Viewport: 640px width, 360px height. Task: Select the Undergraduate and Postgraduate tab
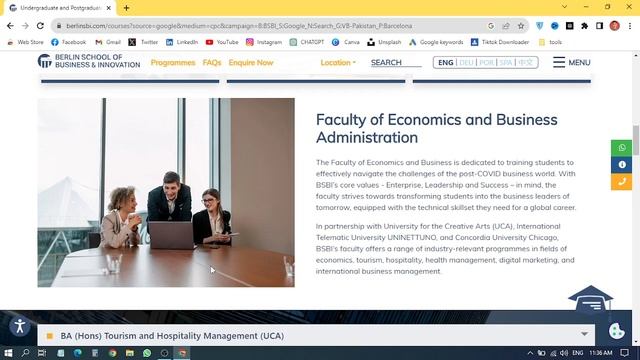click(60, 8)
